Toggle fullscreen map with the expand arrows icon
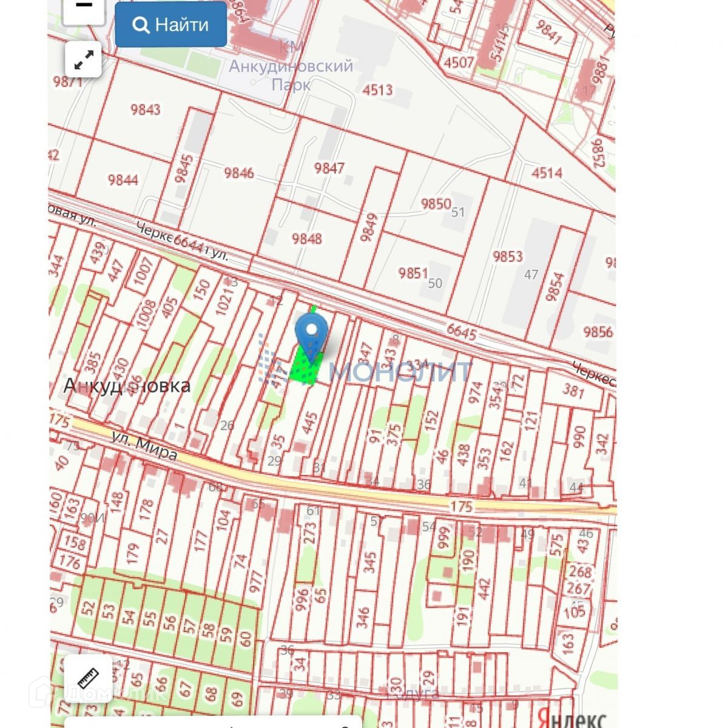This screenshot has height=728, width=728. pos(84,60)
